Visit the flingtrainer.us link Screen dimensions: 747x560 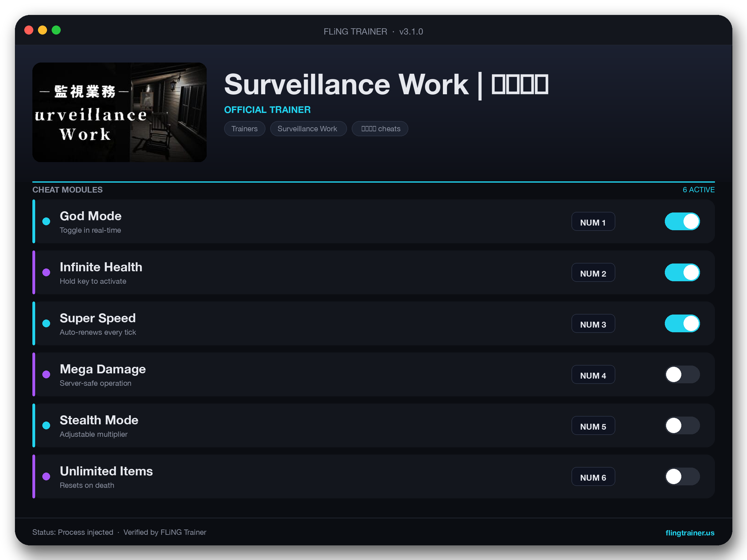[690, 532]
